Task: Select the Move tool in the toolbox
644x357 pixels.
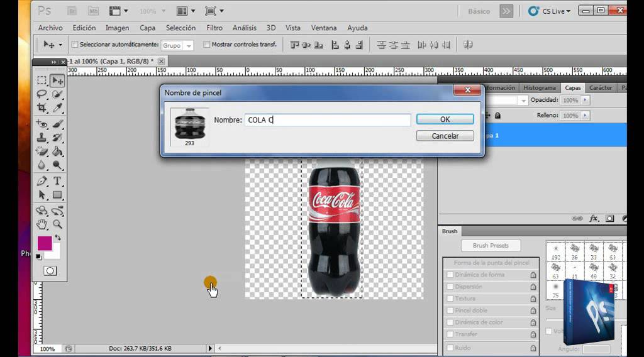Action: click(x=57, y=80)
